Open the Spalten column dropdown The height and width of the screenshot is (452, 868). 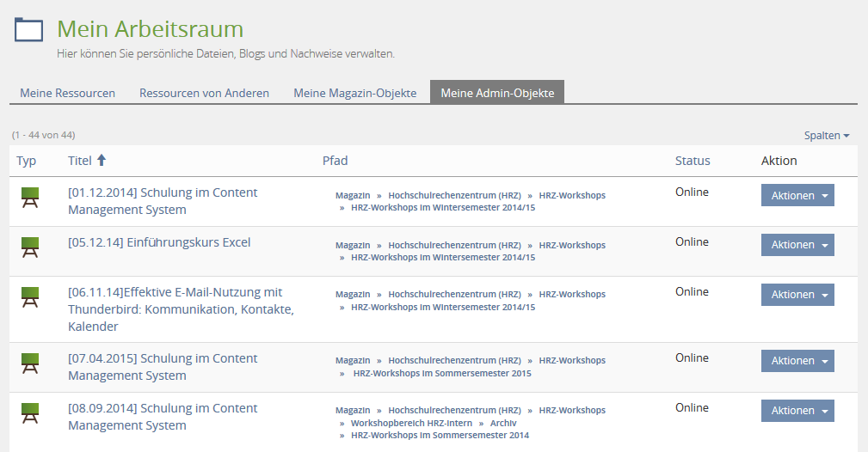(x=826, y=136)
